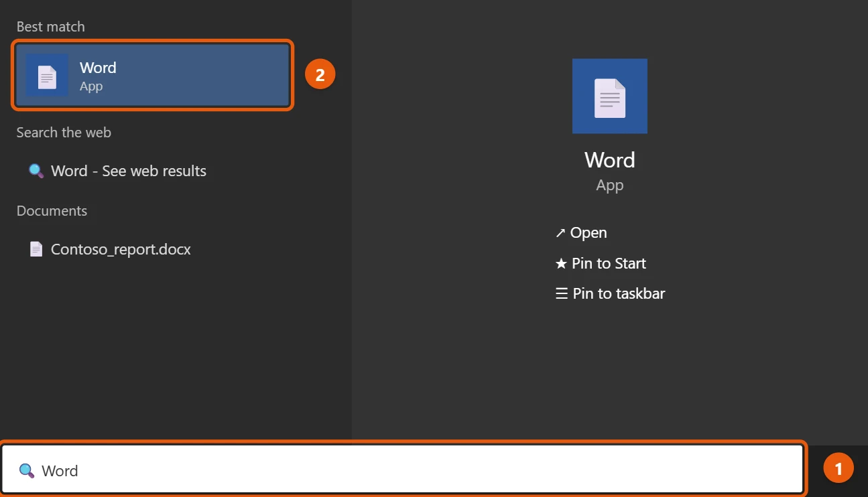Click inside the search box containing Word
The width and height of the screenshot is (868, 497).
point(402,470)
